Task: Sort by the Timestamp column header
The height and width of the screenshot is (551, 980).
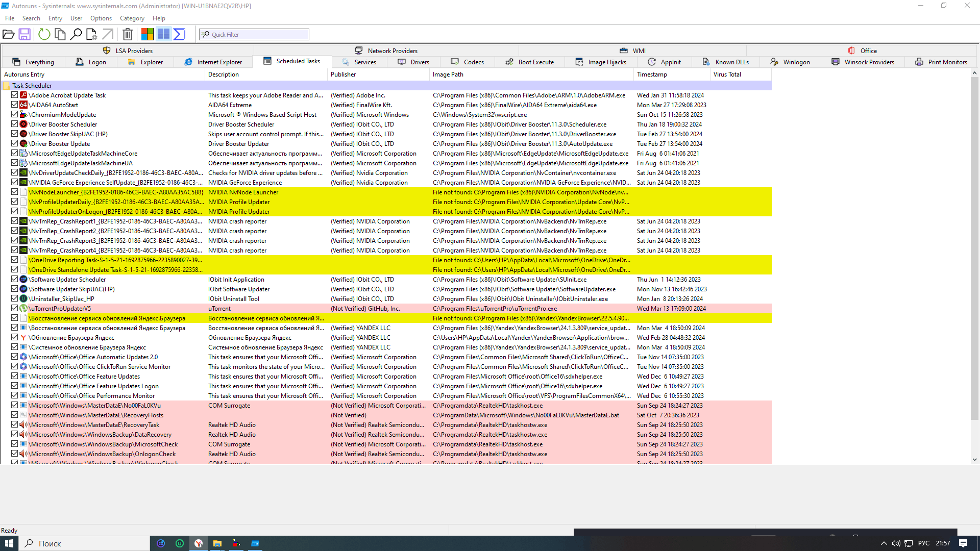Action: (652, 74)
